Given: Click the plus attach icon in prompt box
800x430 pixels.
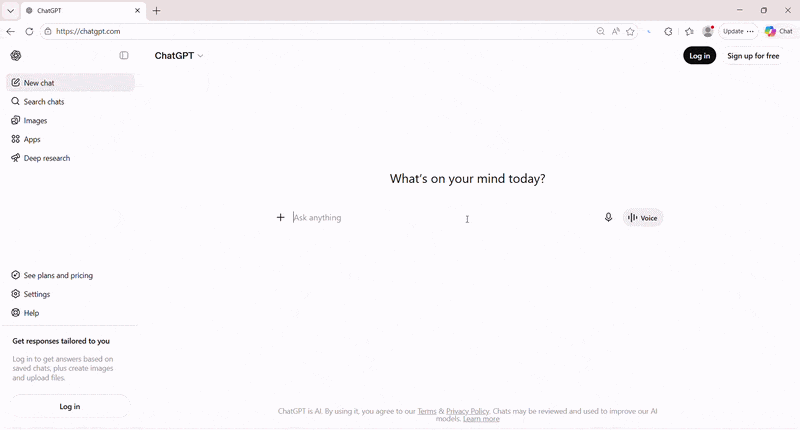Looking at the screenshot, I should pos(281,218).
